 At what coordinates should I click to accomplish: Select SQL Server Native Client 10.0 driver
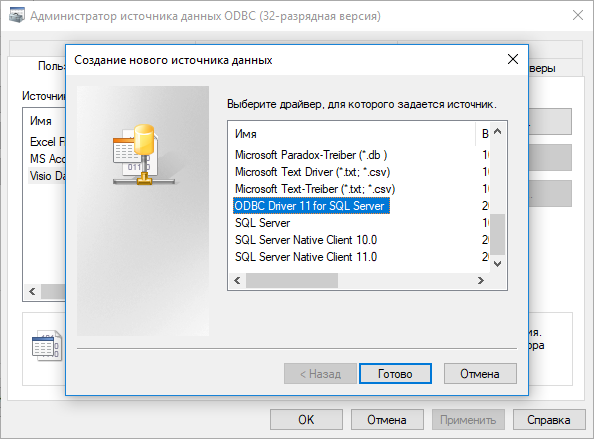pos(306,240)
